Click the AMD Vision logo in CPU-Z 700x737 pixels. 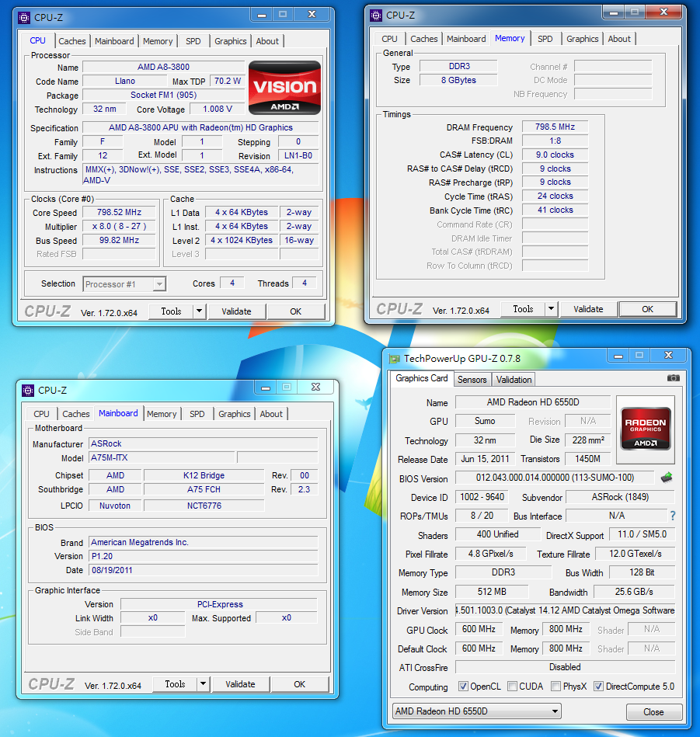[x=284, y=88]
